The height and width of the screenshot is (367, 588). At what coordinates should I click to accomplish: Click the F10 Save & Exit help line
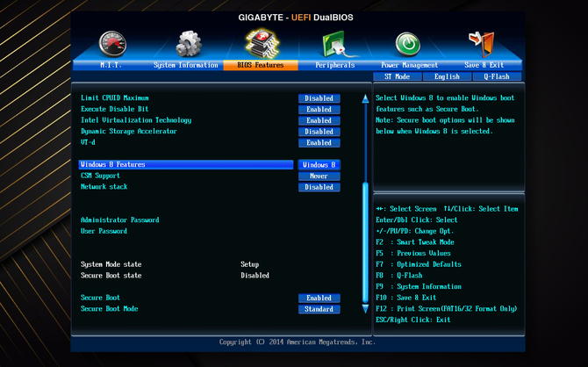tap(406, 298)
